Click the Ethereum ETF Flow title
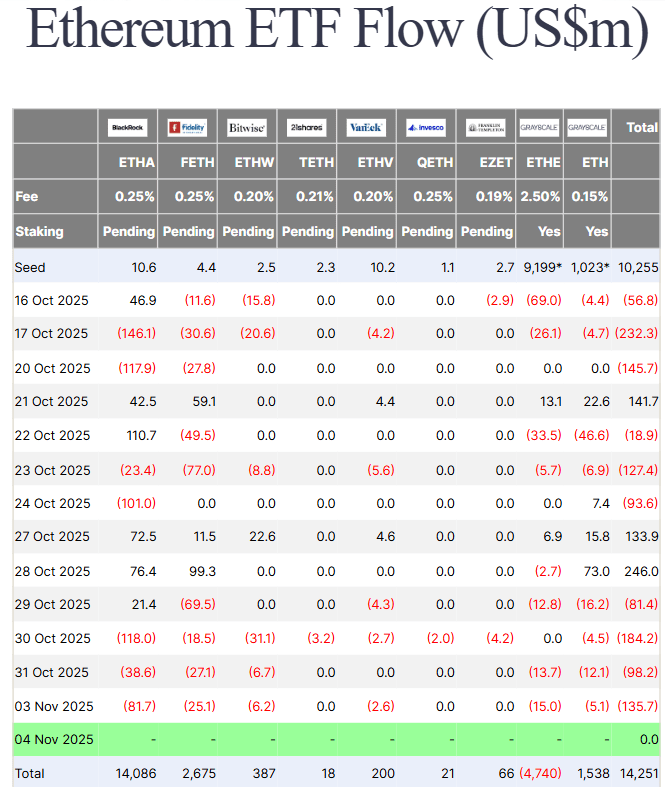Screen dimensions: 665x787 pyautogui.click(x=337, y=31)
